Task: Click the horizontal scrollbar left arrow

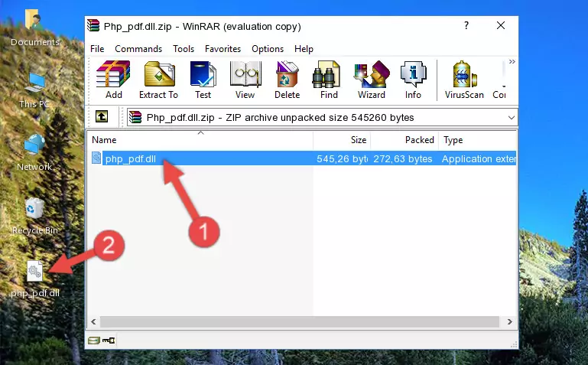Action: click(93, 321)
